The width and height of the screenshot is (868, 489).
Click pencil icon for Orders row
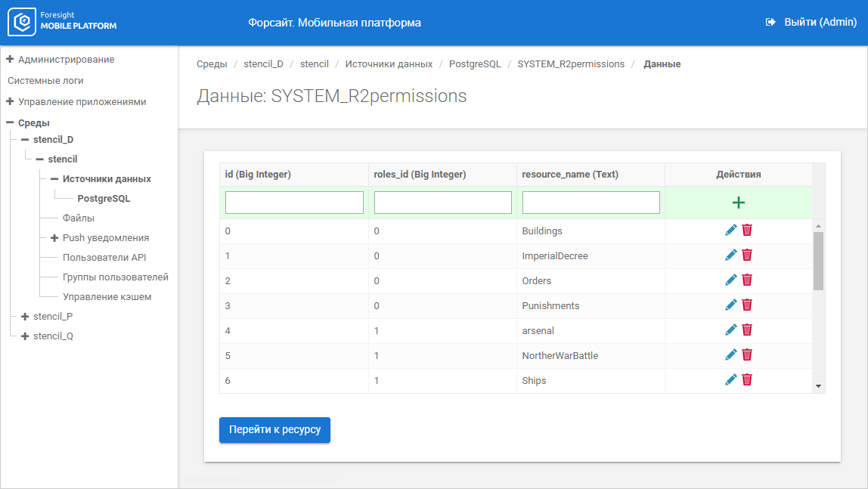coord(730,280)
